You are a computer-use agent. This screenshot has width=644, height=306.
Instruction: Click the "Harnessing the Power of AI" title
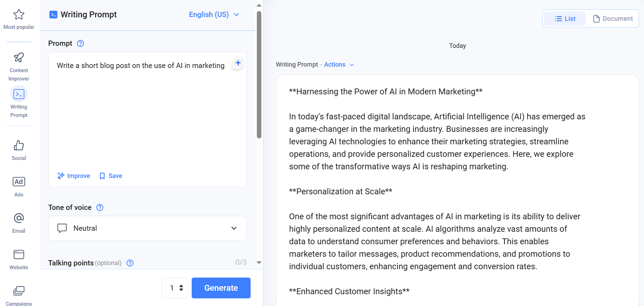(386, 92)
